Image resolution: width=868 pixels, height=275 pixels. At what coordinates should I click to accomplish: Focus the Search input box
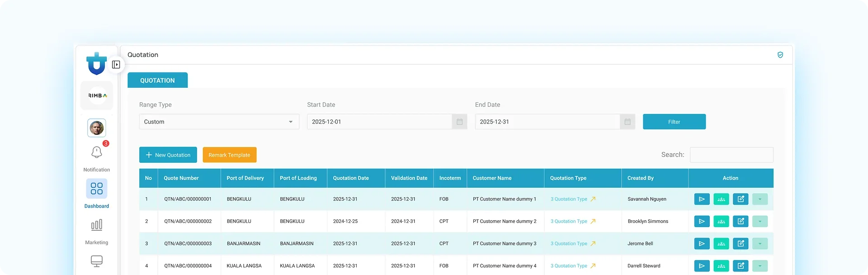[731, 155]
